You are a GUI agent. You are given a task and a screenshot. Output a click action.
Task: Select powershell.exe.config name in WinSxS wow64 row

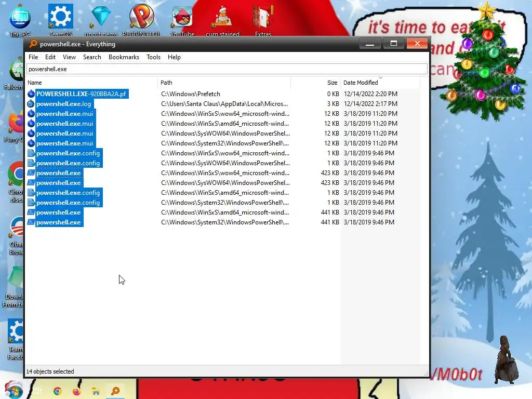point(68,153)
